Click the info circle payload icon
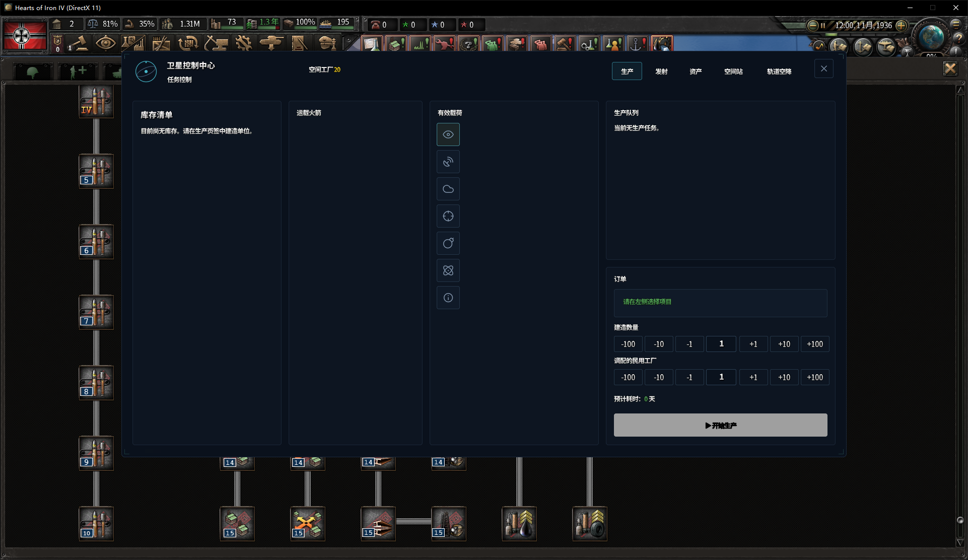Image resolution: width=968 pixels, height=560 pixels. (448, 298)
